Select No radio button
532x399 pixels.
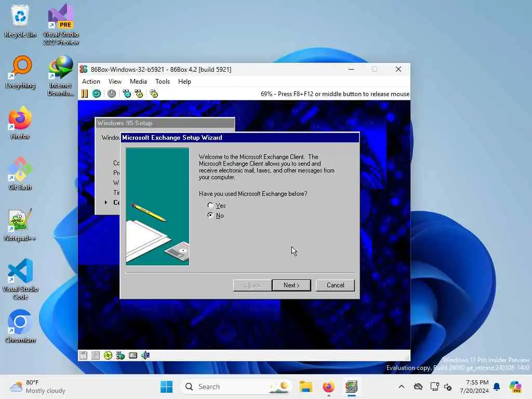pos(216,216)
